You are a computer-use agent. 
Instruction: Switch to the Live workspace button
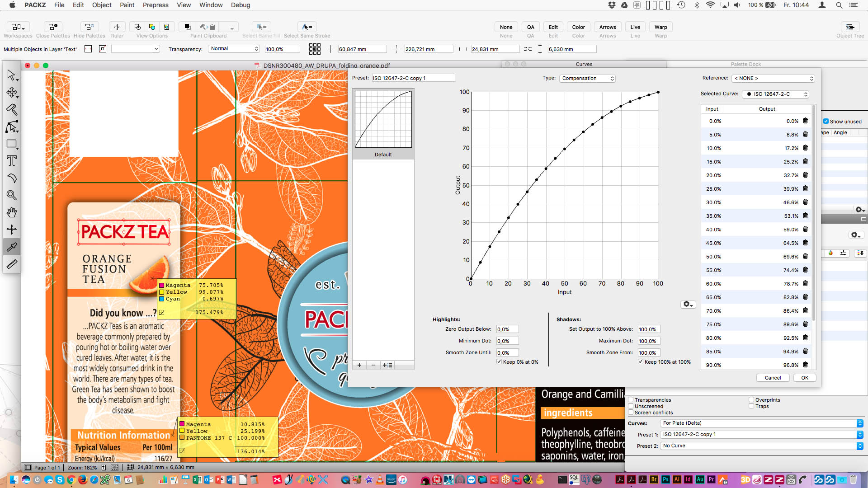click(635, 27)
